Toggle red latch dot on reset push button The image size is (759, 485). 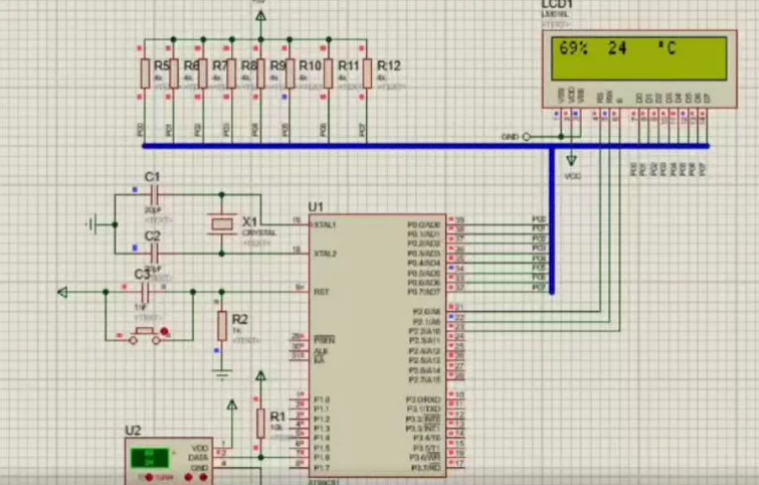coord(166,334)
